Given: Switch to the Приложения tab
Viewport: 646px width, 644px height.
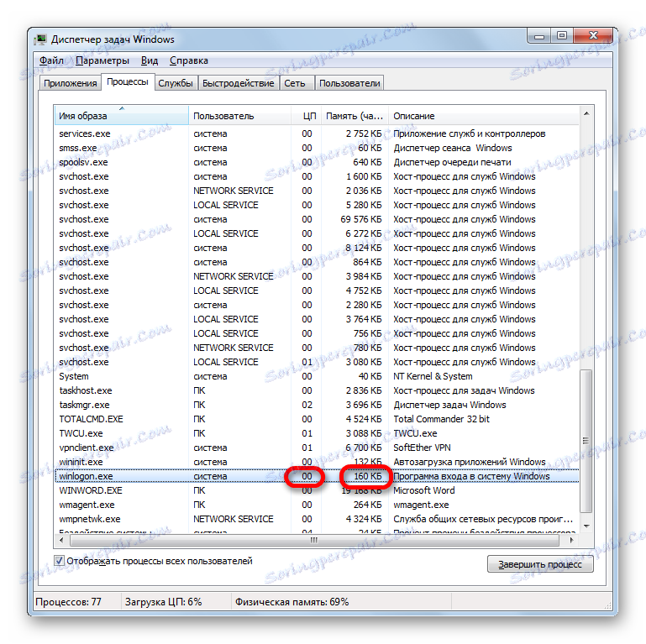Looking at the screenshot, I should pos(70,83).
